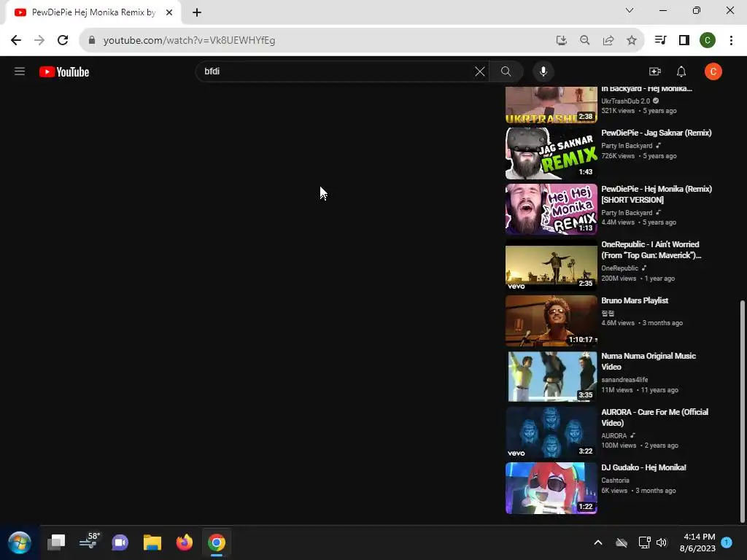
Task: Open the Windows Start button
Action: point(20,542)
